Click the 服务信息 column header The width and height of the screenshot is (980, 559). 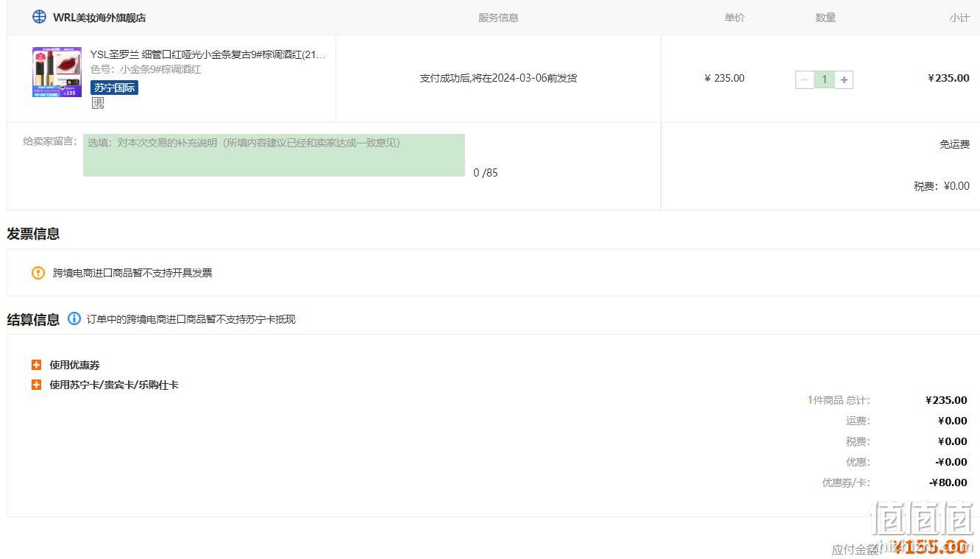coord(498,18)
